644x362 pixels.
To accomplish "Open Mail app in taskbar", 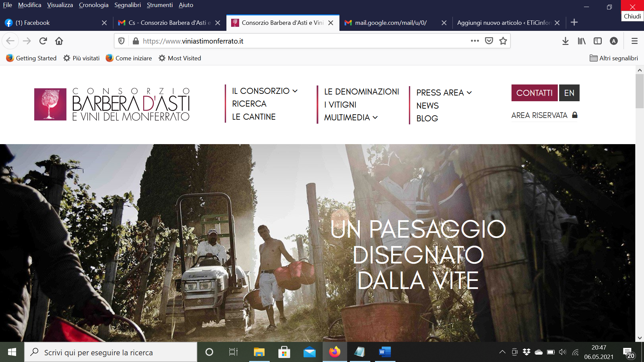I will (x=309, y=352).
